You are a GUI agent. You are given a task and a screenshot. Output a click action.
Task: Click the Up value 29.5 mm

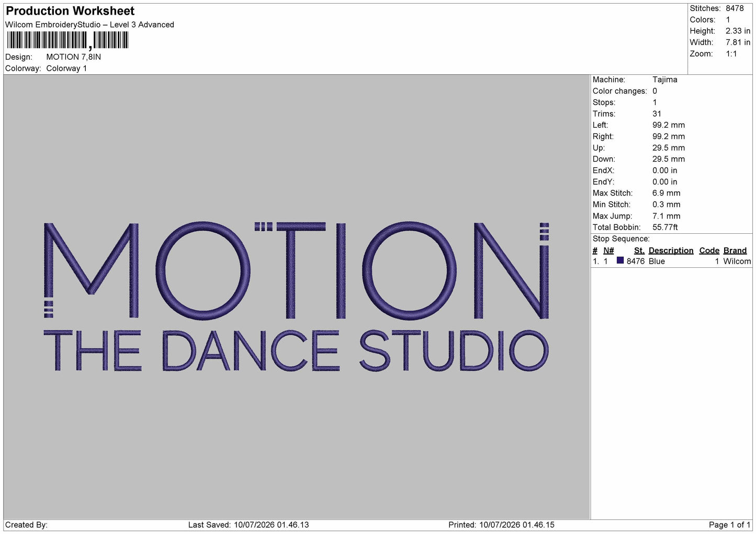coord(668,148)
